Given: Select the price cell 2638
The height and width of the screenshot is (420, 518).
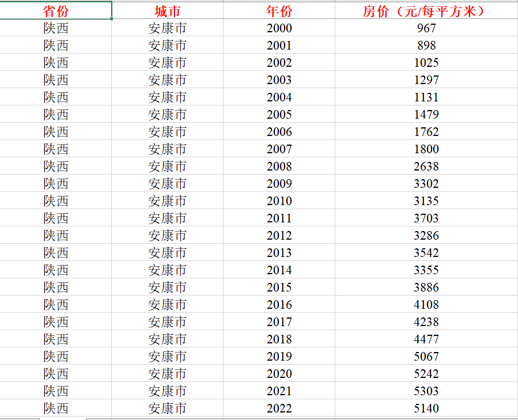Looking at the screenshot, I should 426,166.
